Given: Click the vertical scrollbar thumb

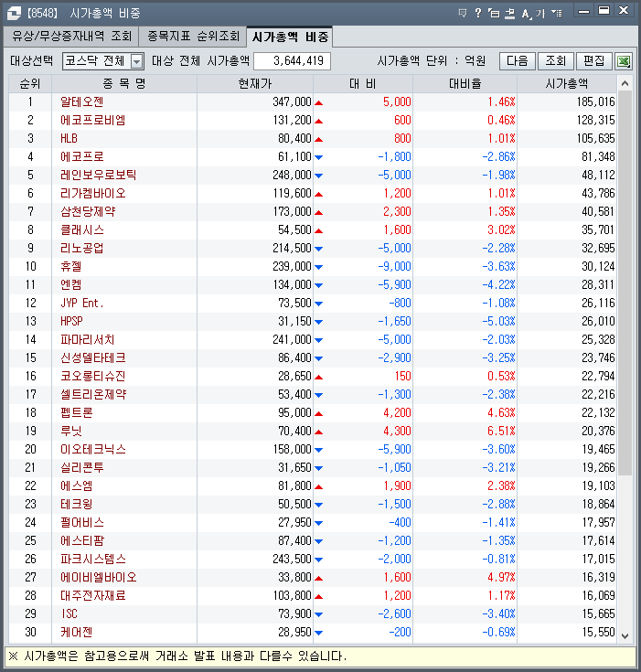Looking at the screenshot, I should tap(625, 283).
